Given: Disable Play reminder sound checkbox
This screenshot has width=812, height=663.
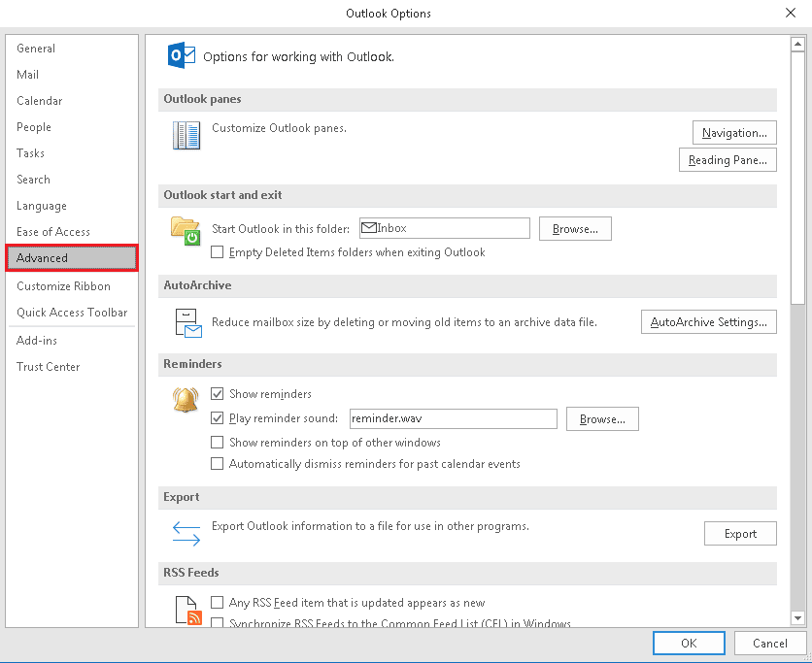Looking at the screenshot, I should pos(217,418).
